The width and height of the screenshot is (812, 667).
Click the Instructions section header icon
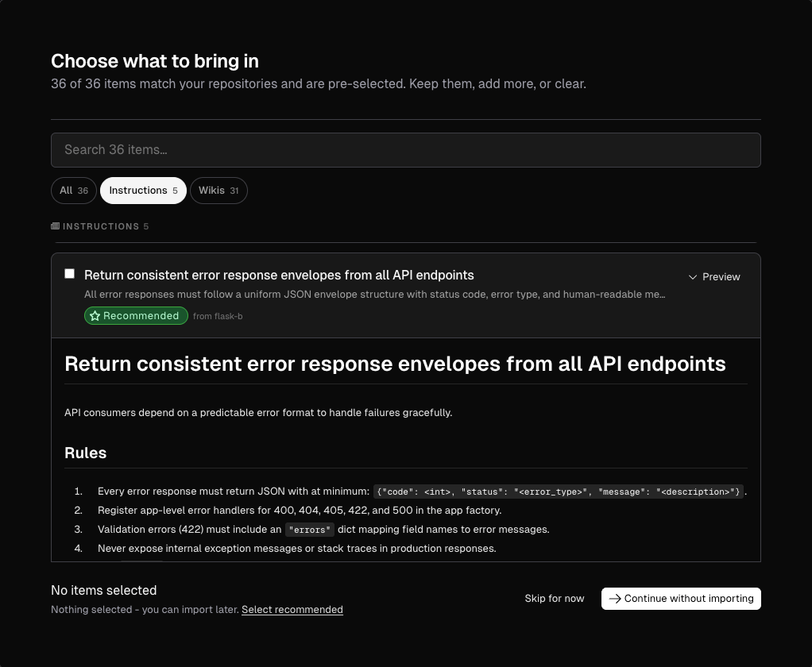pos(55,226)
